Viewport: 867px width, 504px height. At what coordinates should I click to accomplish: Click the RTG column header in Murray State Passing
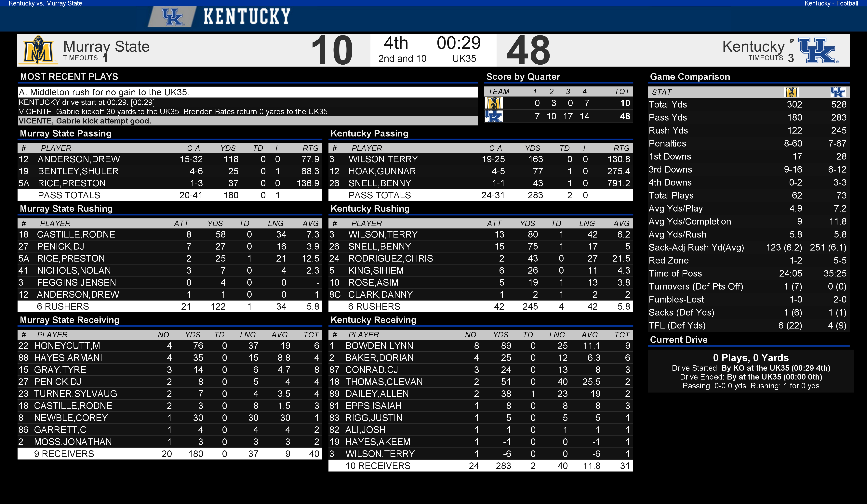(x=310, y=148)
